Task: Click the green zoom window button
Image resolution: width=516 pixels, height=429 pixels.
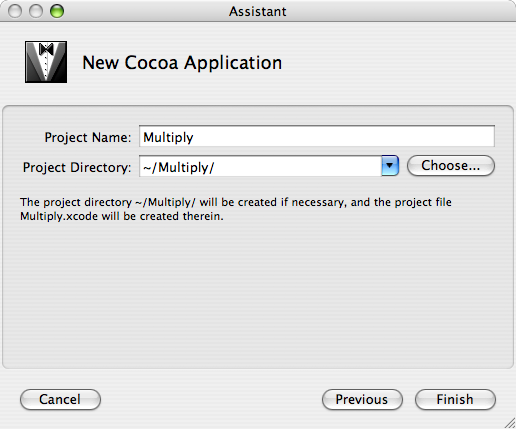Action: click(57, 11)
